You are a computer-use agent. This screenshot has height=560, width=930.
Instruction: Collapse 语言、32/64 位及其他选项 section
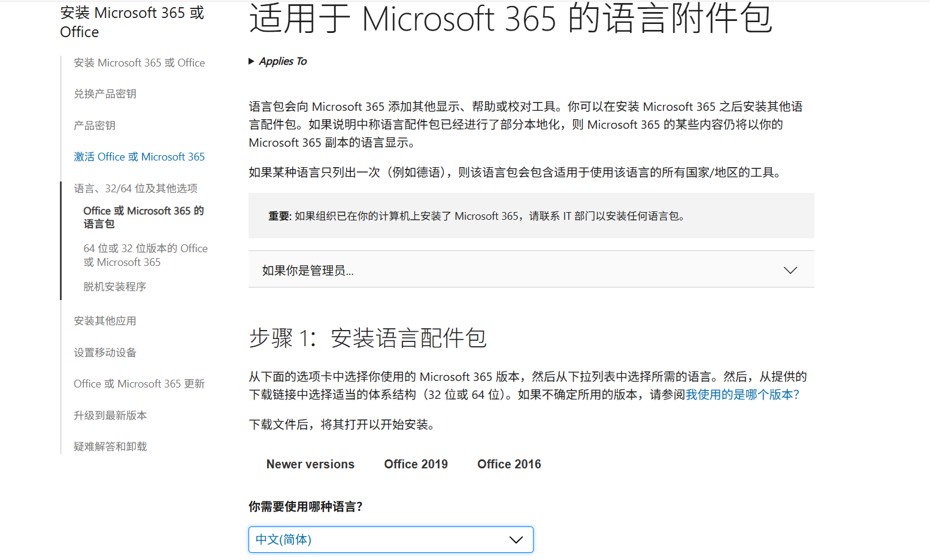(135, 189)
